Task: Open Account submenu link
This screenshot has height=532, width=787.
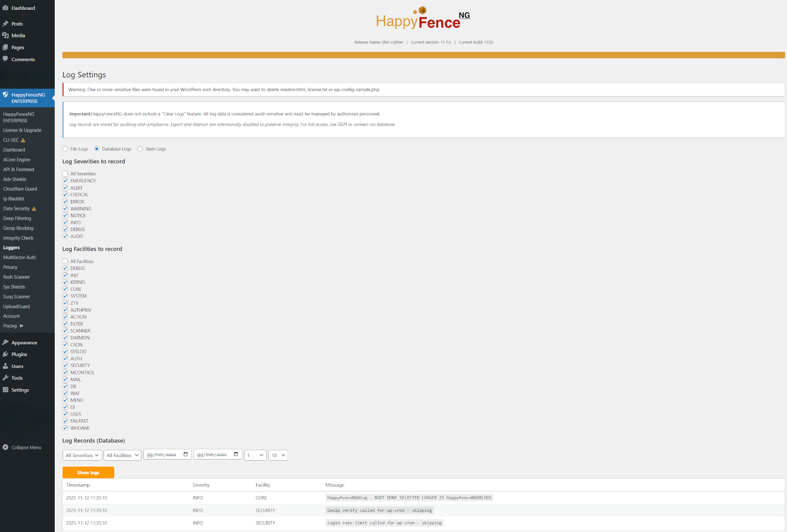Action: (11, 316)
